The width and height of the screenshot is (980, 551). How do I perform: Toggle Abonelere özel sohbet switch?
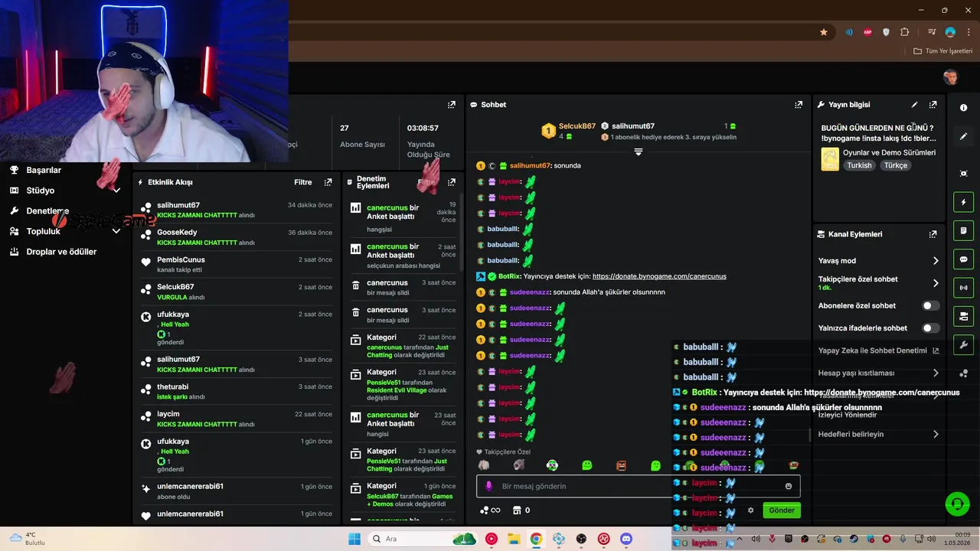pyautogui.click(x=930, y=305)
